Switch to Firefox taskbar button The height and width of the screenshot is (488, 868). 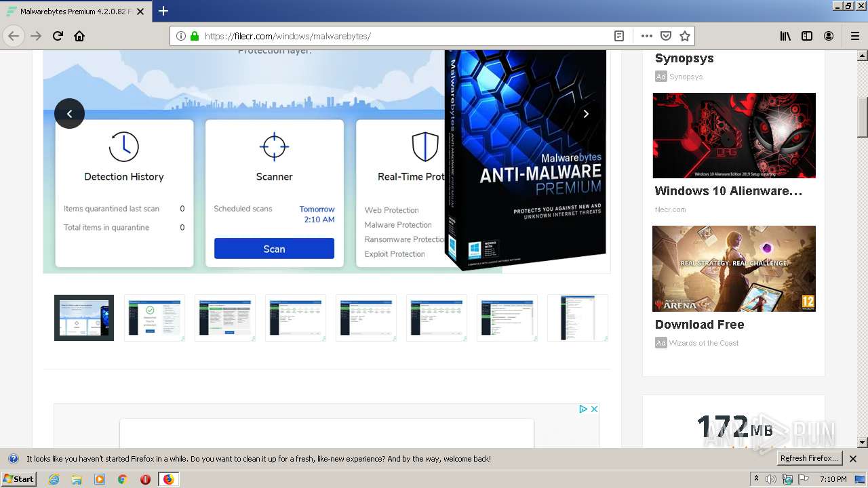point(168,479)
